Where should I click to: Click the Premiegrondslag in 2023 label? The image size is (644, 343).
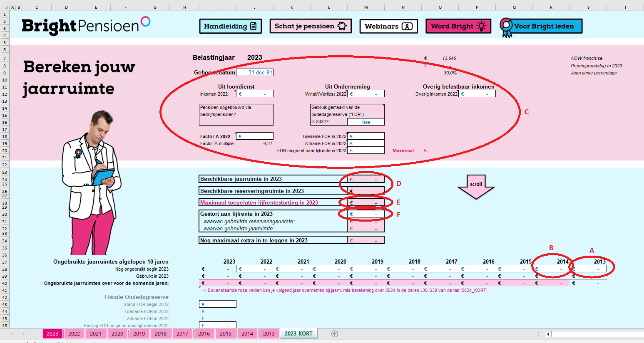click(596, 66)
